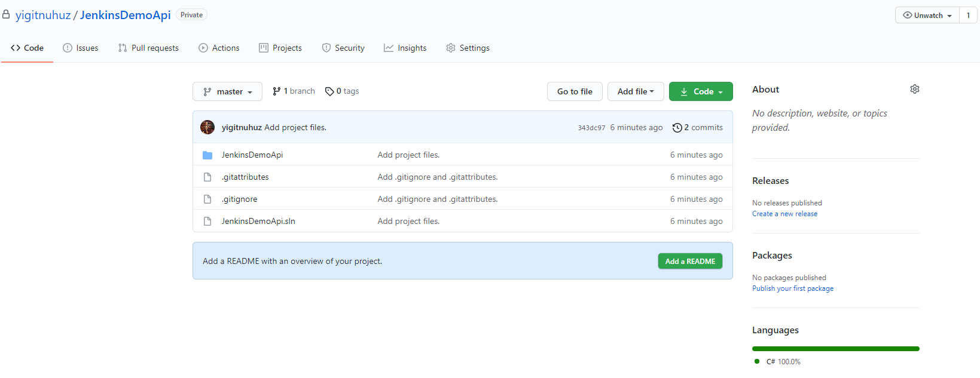This screenshot has width=980, height=378.
Task: Click the Code tab brackets icon
Action: 16,48
